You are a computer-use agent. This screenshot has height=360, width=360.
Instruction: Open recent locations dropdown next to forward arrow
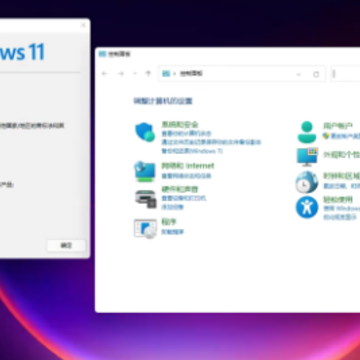click(x=135, y=74)
